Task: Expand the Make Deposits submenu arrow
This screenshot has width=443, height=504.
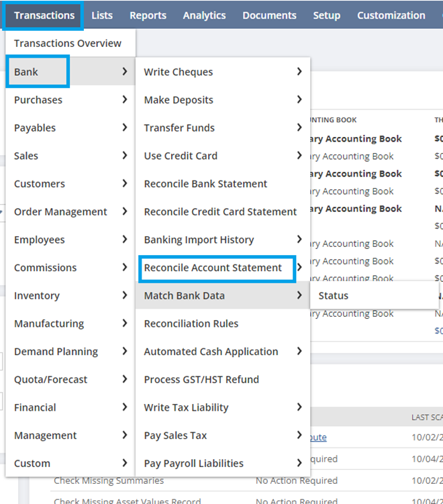Action: 299,100
